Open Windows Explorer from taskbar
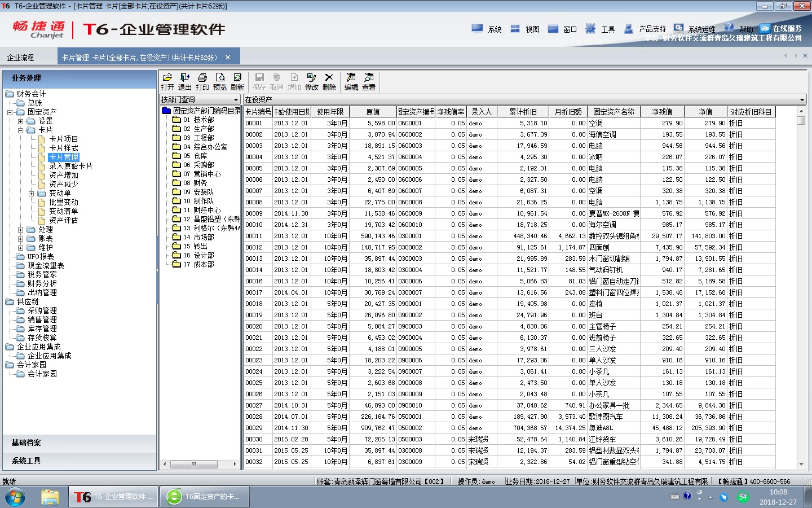This screenshot has width=812, height=508. [50, 497]
